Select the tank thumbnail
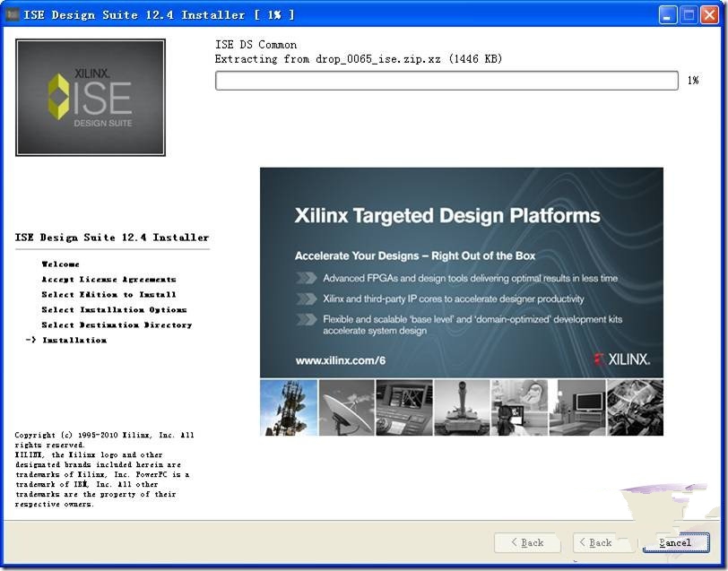 [462, 408]
